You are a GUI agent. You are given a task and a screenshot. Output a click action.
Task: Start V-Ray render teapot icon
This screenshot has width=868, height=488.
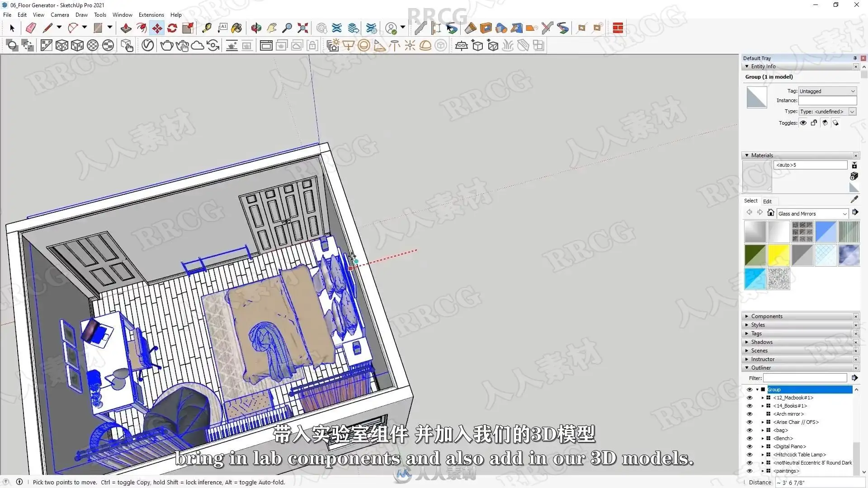pyautogui.click(x=167, y=45)
